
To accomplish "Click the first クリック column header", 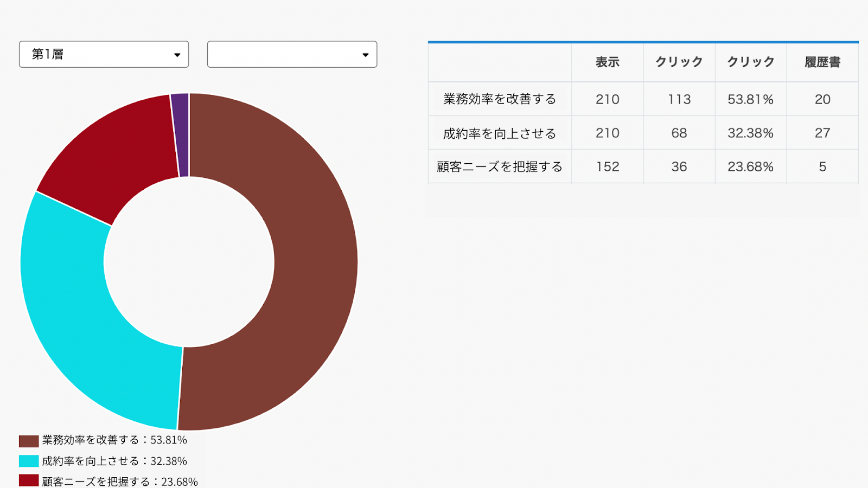I will click(x=679, y=62).
